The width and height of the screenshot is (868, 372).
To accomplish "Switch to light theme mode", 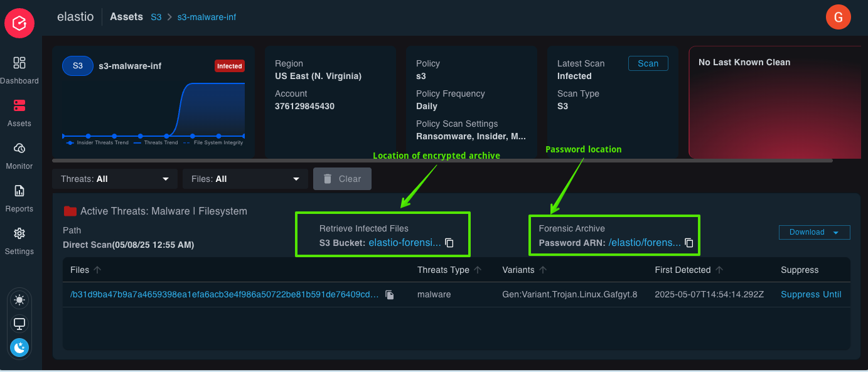I will (x=19, y=300).
